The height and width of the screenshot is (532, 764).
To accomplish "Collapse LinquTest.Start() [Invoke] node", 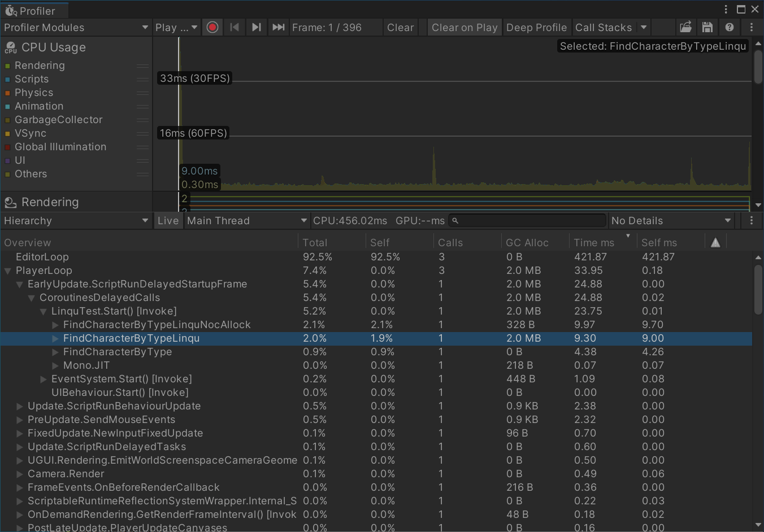I will point(44,311).
